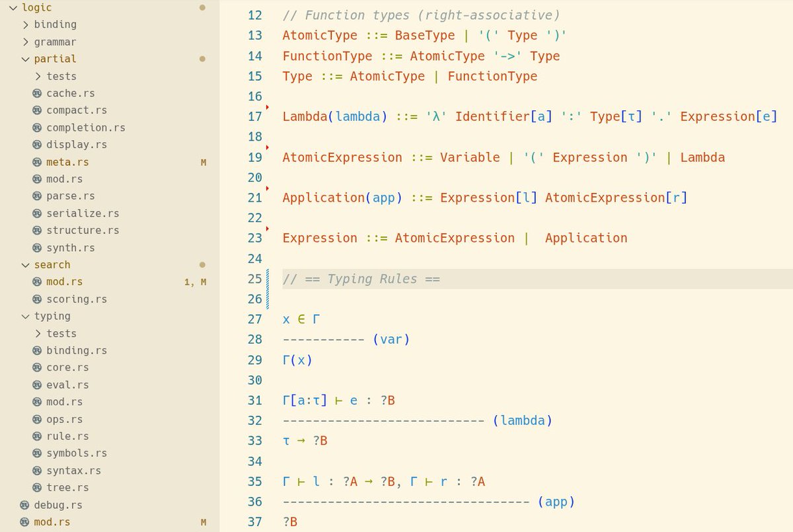Click the Rust icon beside synth.rs
The width and height of the screenshot is (793, 532).
[37, 248]
